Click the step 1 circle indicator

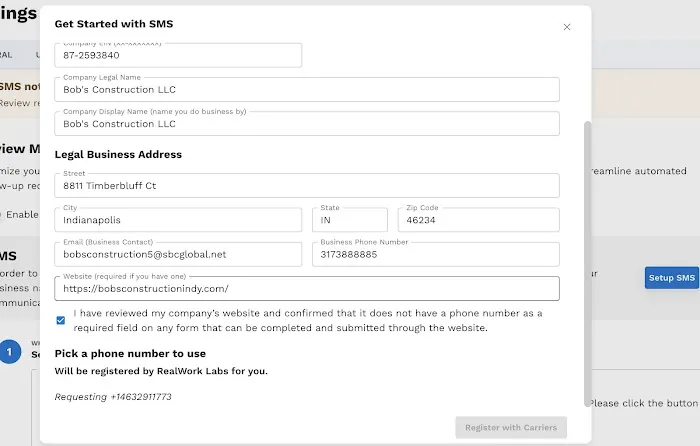tap(10, 352)
